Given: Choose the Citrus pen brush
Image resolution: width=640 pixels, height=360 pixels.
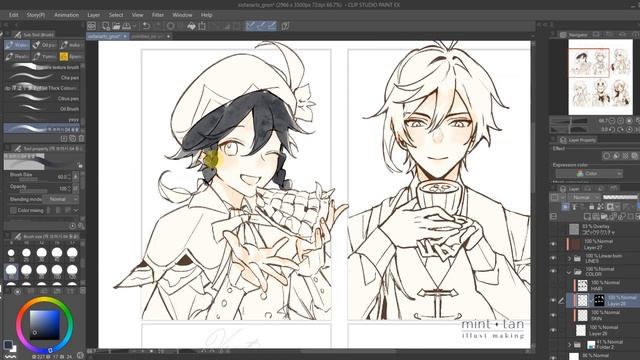Looking at the screenshot, I should [x=42, y=98].
